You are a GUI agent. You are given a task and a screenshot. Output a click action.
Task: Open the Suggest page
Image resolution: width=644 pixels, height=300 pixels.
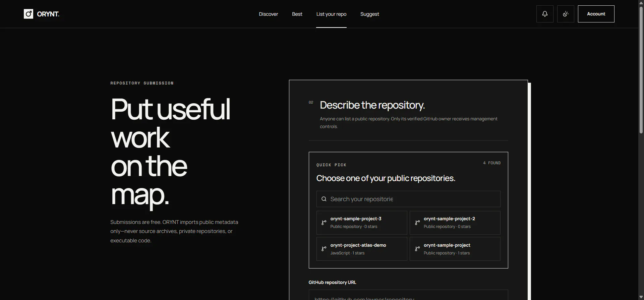pos(369,14)
